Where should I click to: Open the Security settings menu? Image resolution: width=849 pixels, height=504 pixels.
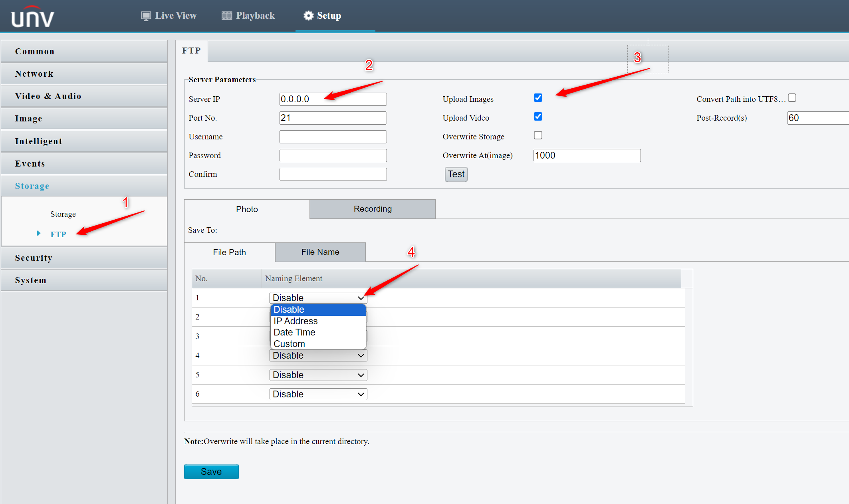[x=84, y=258]
